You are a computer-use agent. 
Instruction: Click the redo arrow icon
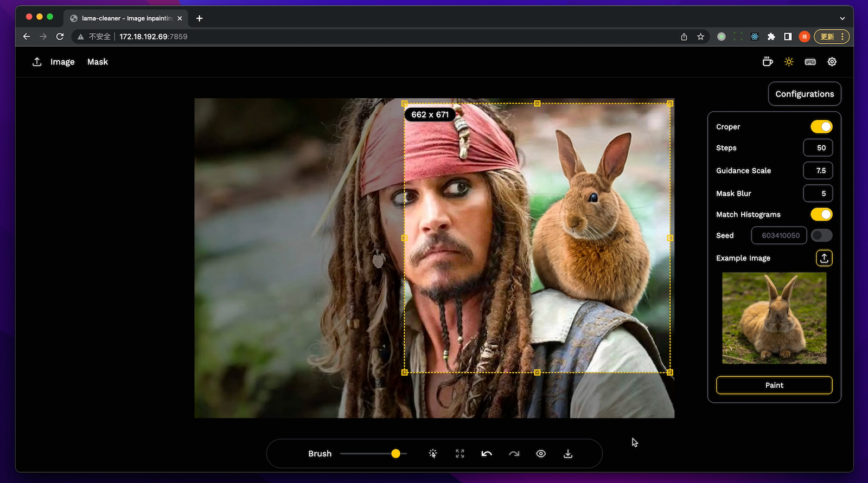pos(514,454)
